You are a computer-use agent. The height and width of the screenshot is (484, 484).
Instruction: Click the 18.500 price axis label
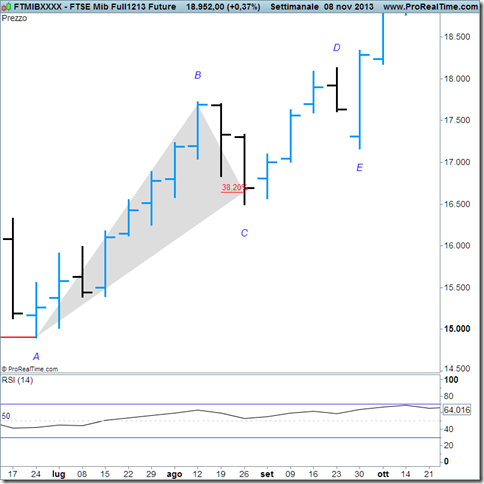457,37
